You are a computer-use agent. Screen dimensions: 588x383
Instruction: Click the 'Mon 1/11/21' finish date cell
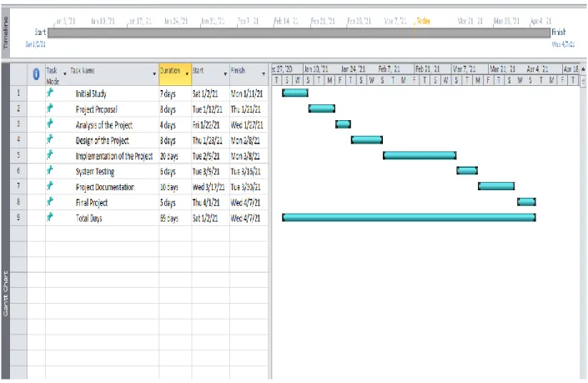[249, 93]
